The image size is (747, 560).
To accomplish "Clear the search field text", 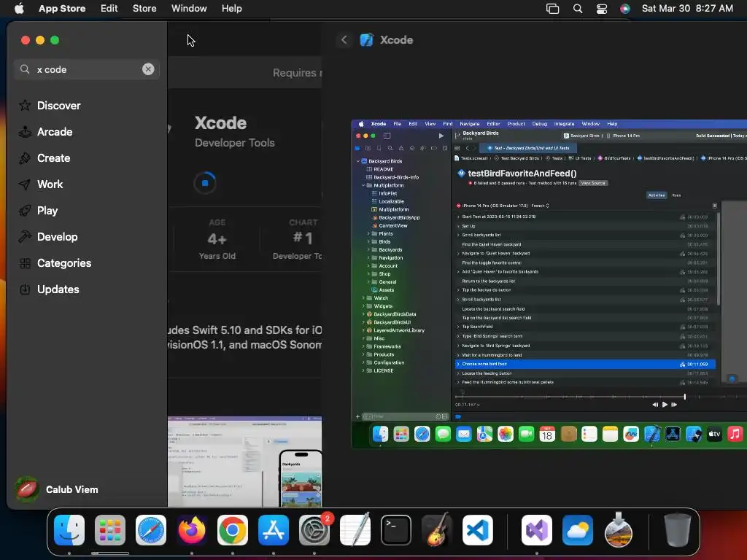I will 148,69.
